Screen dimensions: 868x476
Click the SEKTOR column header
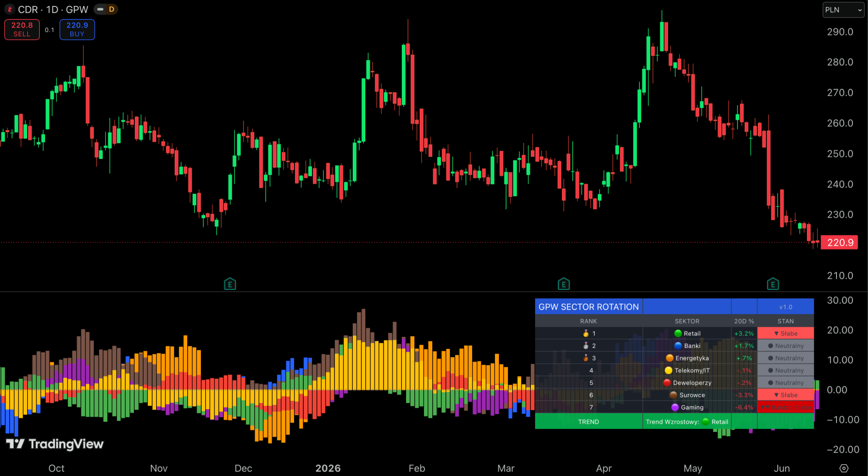click(687, 321)
